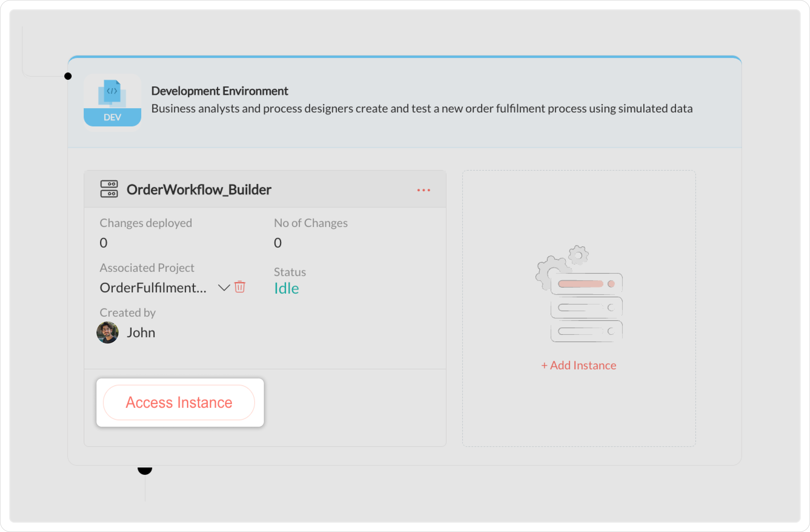Click the OrderWorkflow_Builder instance title

tap(199, 190)
